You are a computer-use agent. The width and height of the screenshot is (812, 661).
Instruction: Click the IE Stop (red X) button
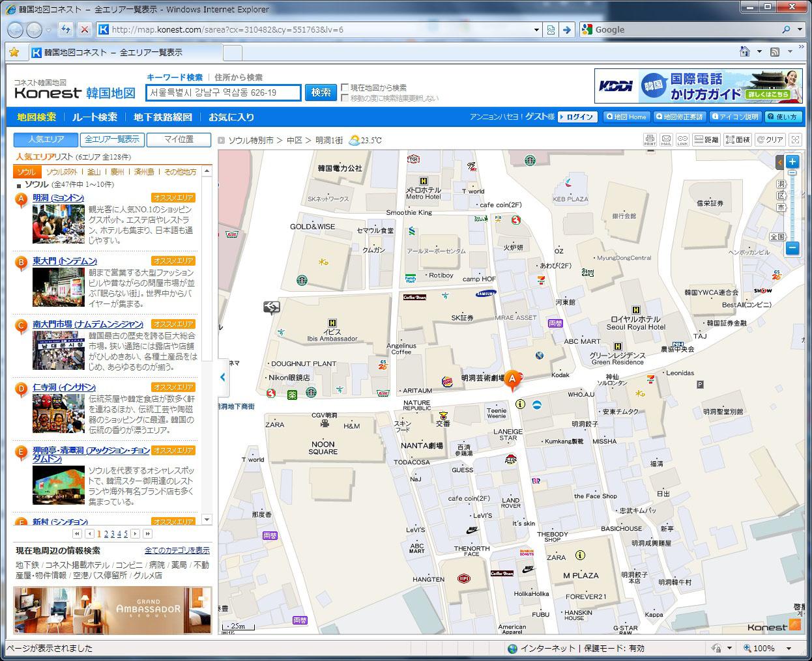pos(85,29)
